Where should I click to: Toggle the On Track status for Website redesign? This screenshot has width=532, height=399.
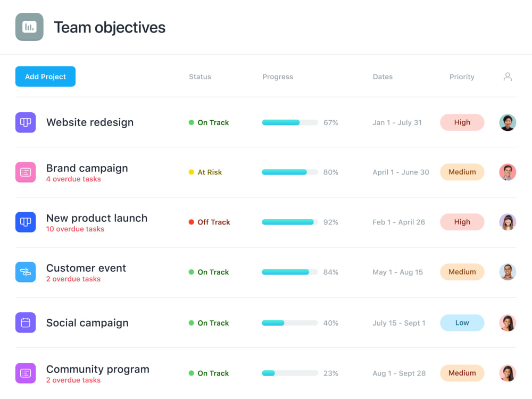[210, 122]
